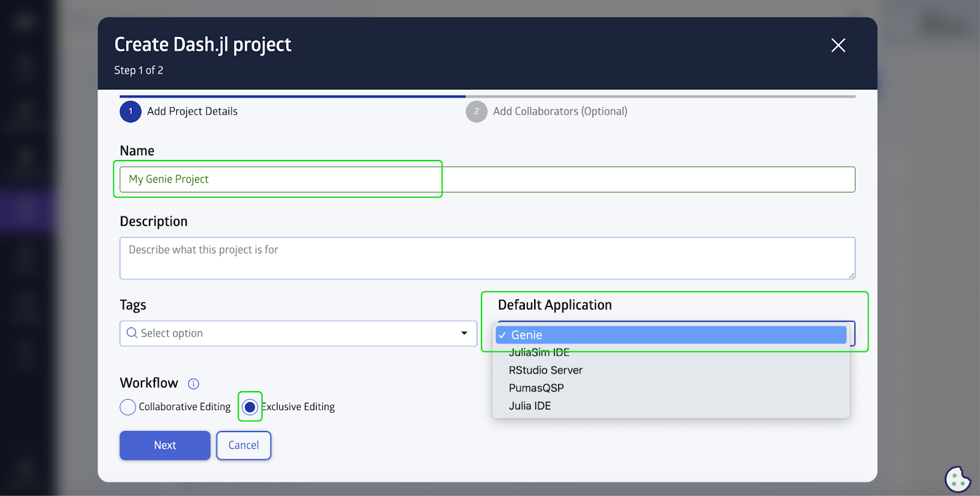980x496 pixels.
Task: Go to step 1 Add Project Details
Action: point(179,112)
